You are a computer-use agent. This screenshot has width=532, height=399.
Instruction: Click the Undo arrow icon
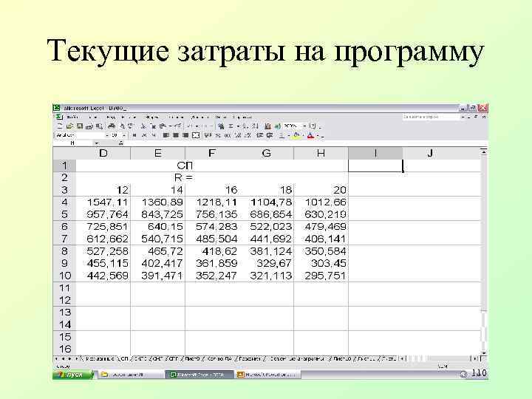click(x=188, y=126)
